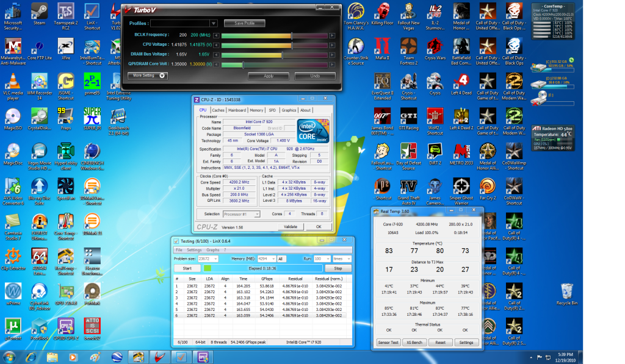Adjust the DRAM Bus Voltage slider handle
Image resolution: width=625 pixels, height=364 pixels.
tap(282, 54)
